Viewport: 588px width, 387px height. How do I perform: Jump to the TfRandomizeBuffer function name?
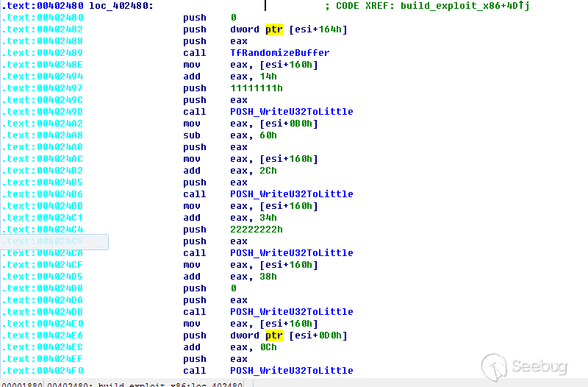[x=279, y=53]
